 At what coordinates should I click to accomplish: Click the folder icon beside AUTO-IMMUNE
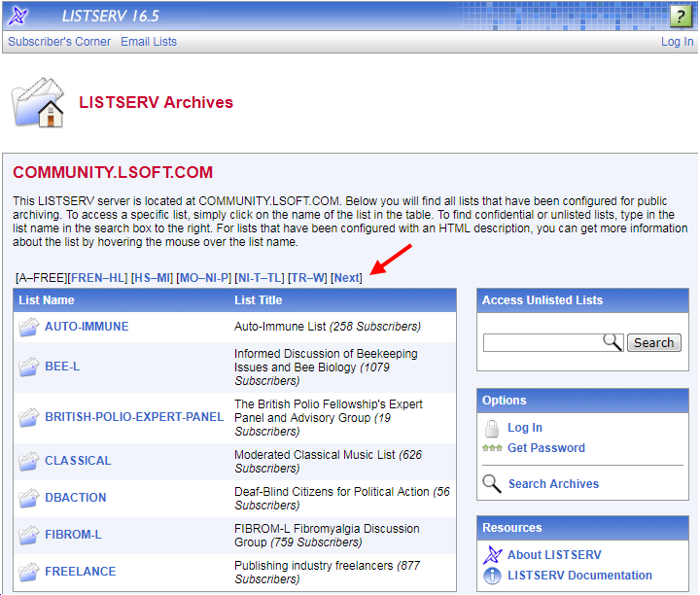pos(29,327)
